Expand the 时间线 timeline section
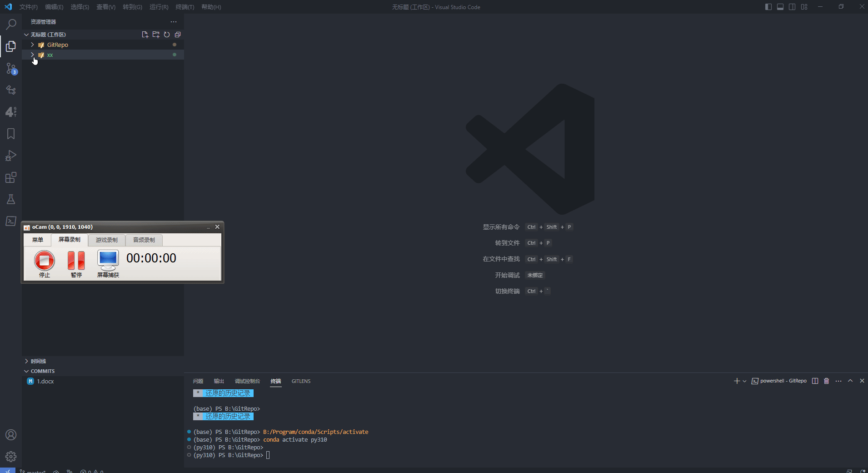The image size is (868, 473). click(38, 361)
